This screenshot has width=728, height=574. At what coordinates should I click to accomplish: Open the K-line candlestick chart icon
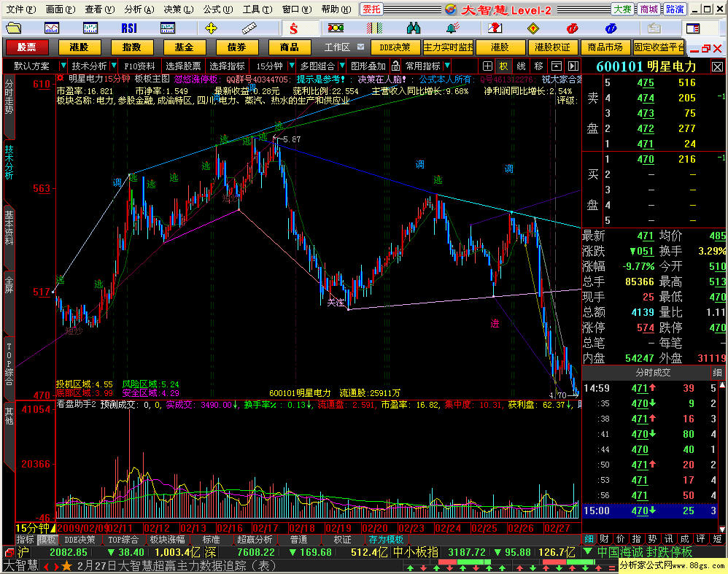pos(90,28)
